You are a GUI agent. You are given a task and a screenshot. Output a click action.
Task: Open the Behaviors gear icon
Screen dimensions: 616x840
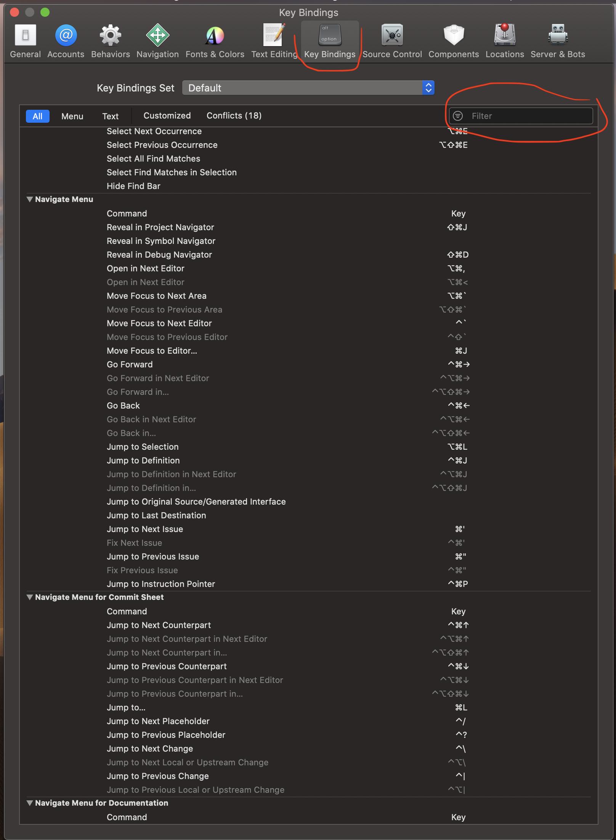pyautogui.click(x=110, y=35)
